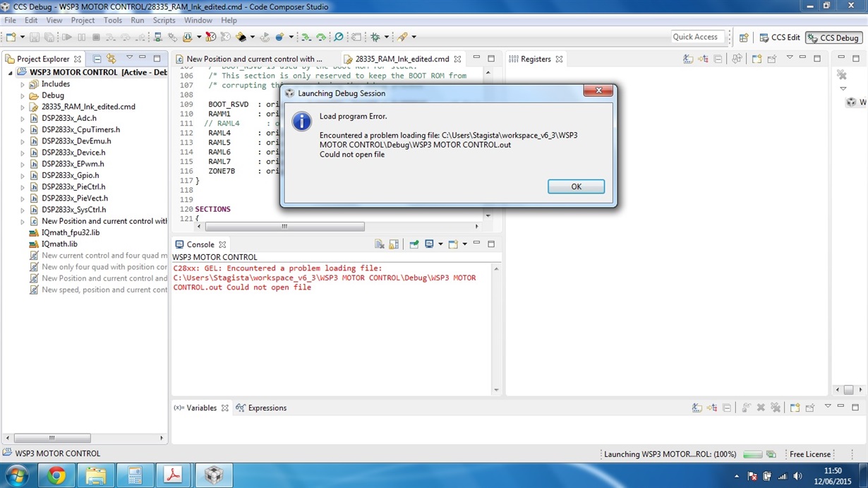The width and height of the screenshot is (868, 488).
Task: Click Show Type Names icon in Registers
Action: [x=688, y=59]
